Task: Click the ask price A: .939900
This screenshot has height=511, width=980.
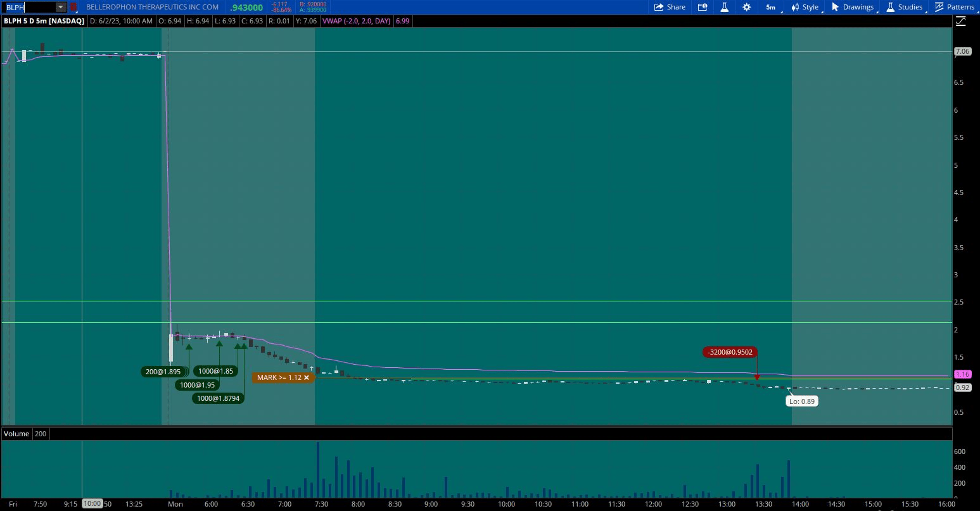Action: [313, 10]
